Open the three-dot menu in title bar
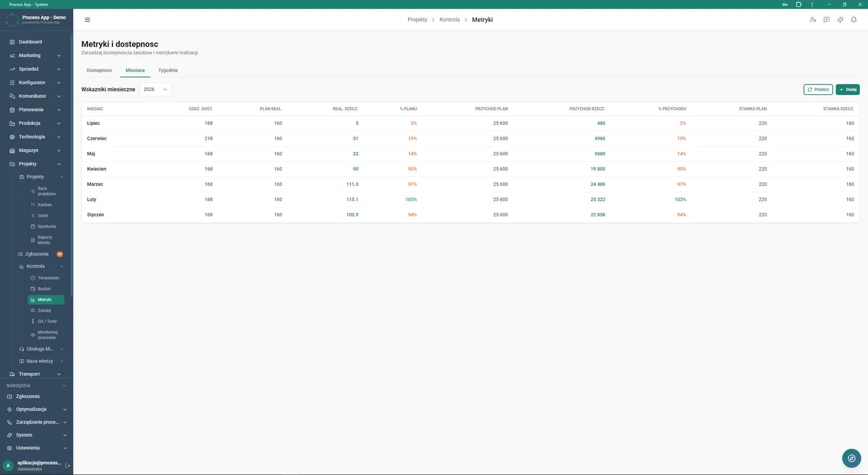 pos(812,4)
